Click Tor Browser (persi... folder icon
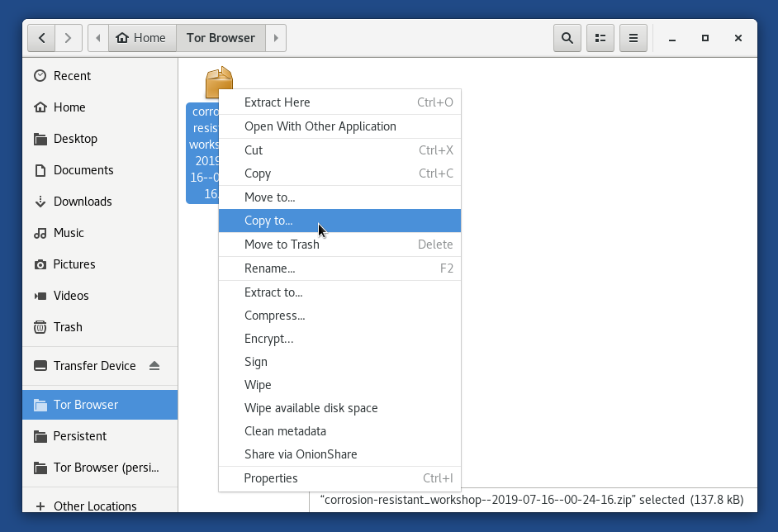 pyautogui.click(x=40, y=468)
